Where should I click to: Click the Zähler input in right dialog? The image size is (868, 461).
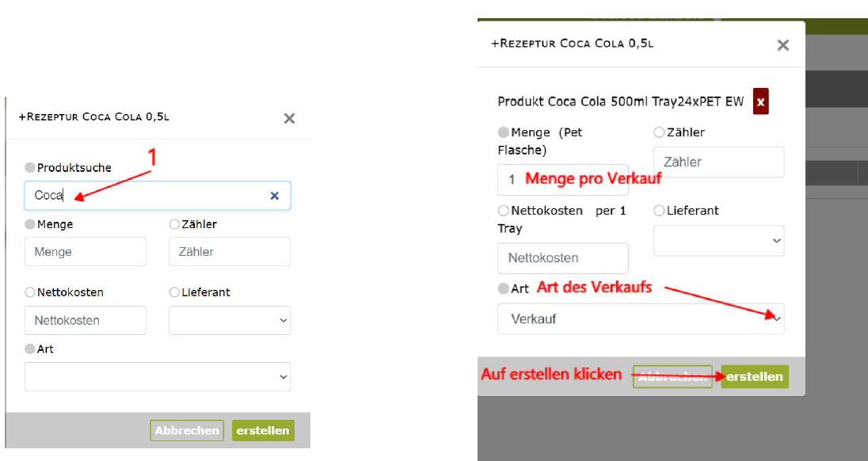(718, 162)
